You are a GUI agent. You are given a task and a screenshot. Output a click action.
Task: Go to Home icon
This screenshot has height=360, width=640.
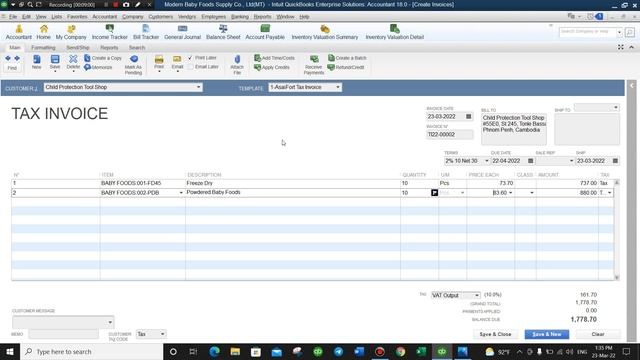coord(44,29)
